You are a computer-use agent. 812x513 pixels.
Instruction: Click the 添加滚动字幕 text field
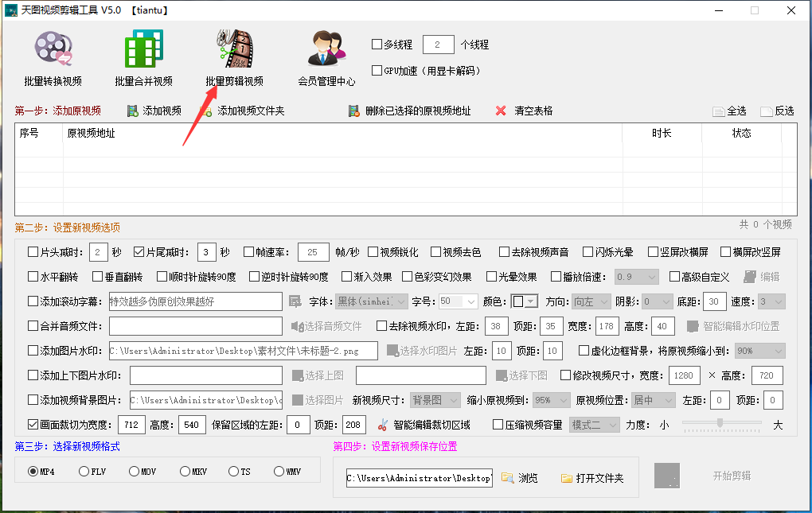195,301
